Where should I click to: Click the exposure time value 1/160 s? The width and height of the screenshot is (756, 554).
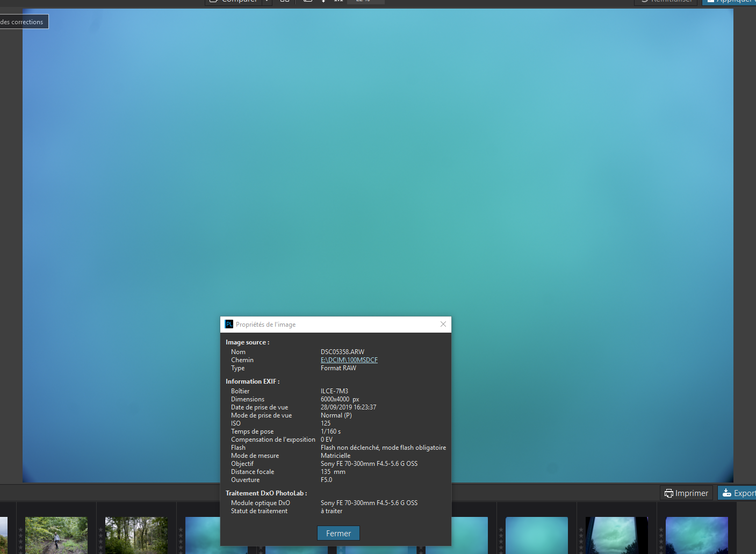pos(330,431)
